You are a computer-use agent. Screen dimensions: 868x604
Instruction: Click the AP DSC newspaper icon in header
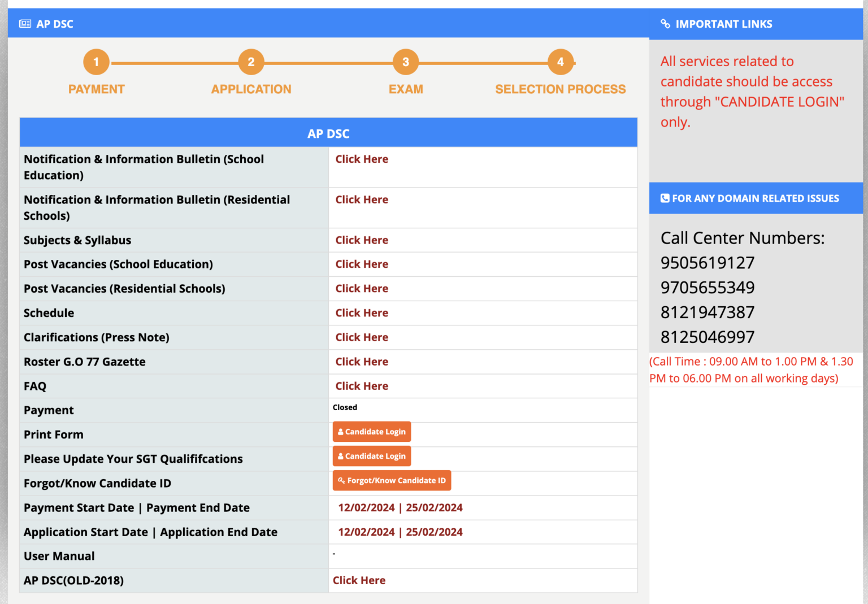(x=25, y=24)
